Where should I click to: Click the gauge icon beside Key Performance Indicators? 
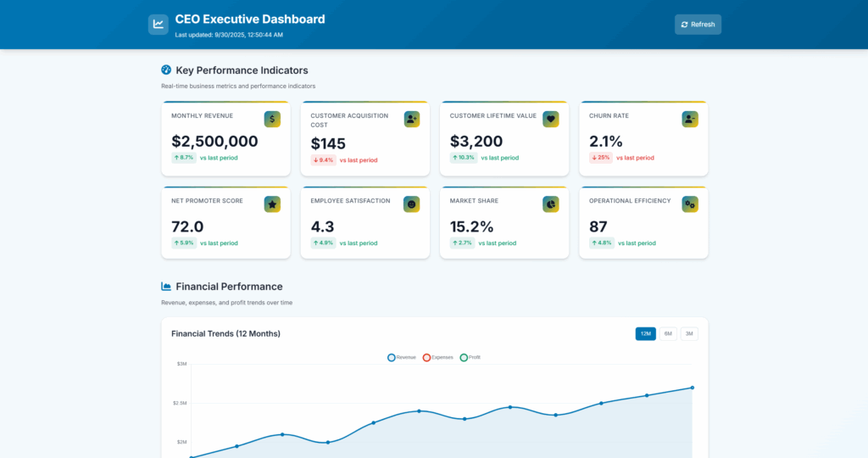(166, 70)
